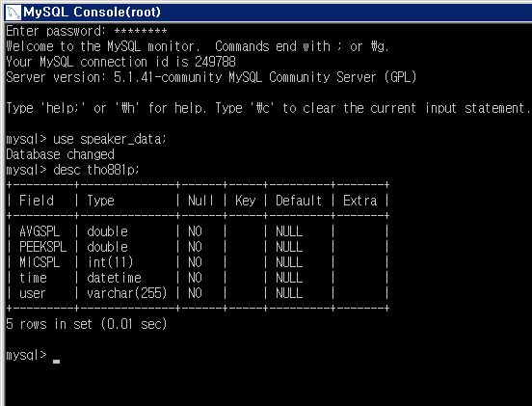Click the AVGSPL field name
This screenshot has height=406, width=532.
tap(40, 231)
